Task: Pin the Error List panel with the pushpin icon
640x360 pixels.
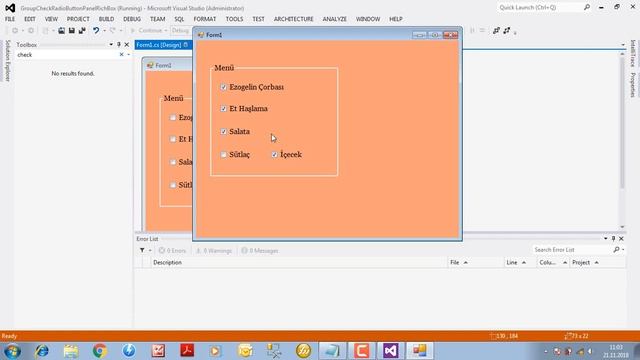Action: click(x=613, y=238)
